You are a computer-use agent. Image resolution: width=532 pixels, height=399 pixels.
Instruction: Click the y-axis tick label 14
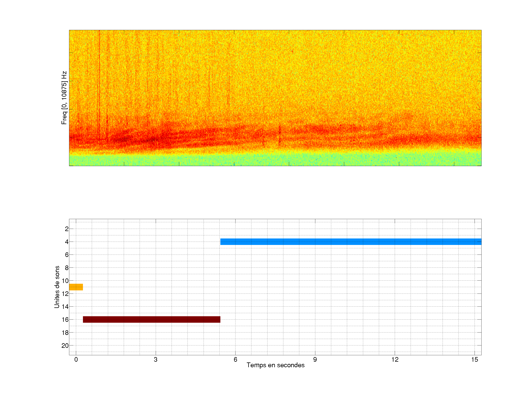pyautogui.click(x=65, y=307)
